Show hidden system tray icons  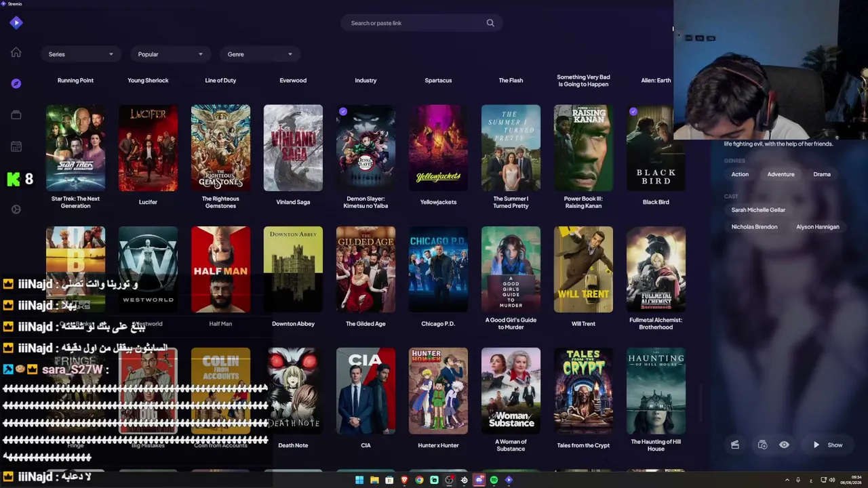tap(787, 480)
